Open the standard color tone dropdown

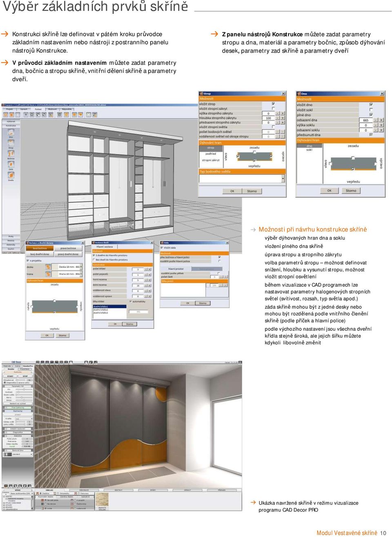pos(18,454)
